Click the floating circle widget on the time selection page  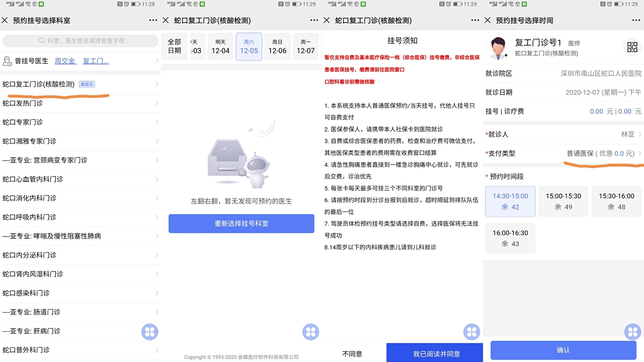(632, 331)
